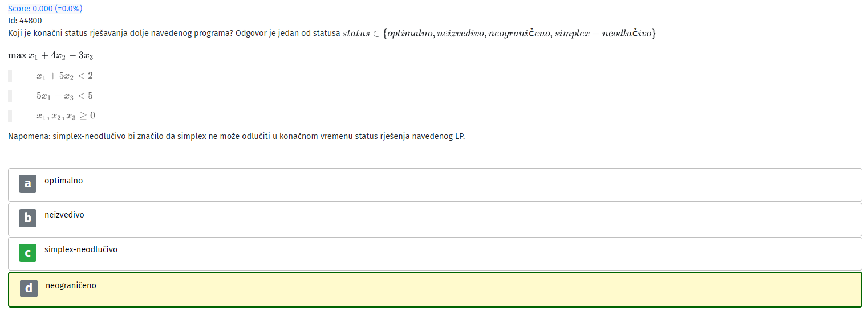
Task: Click the 'Napomena' note paragraph
Action: pyautogui.click(x=237, y=137)
